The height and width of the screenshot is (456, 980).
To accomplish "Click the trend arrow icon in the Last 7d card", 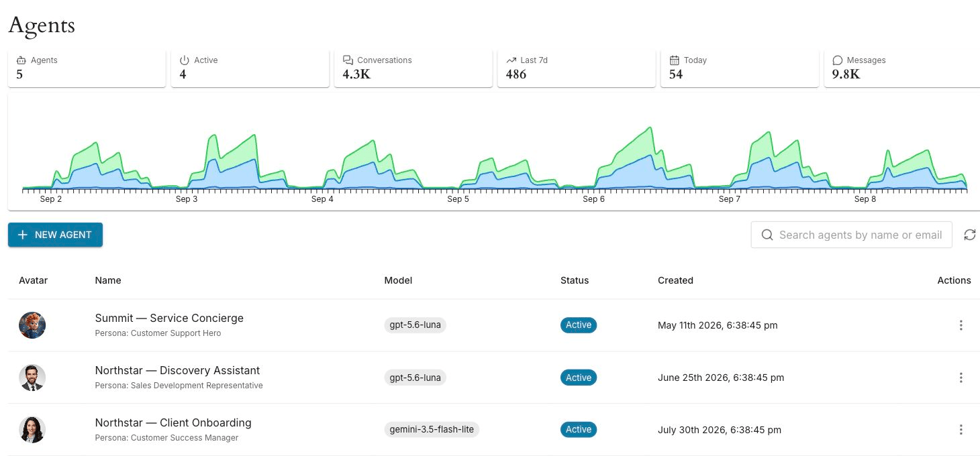I will [511, 60].
